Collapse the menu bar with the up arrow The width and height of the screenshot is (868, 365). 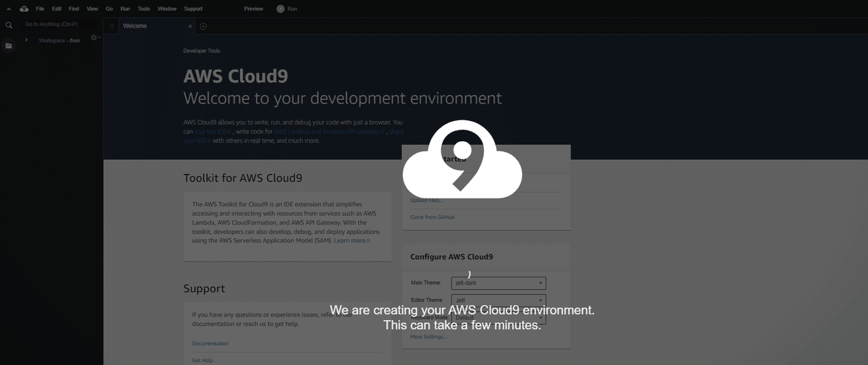(x=8, y=9)
